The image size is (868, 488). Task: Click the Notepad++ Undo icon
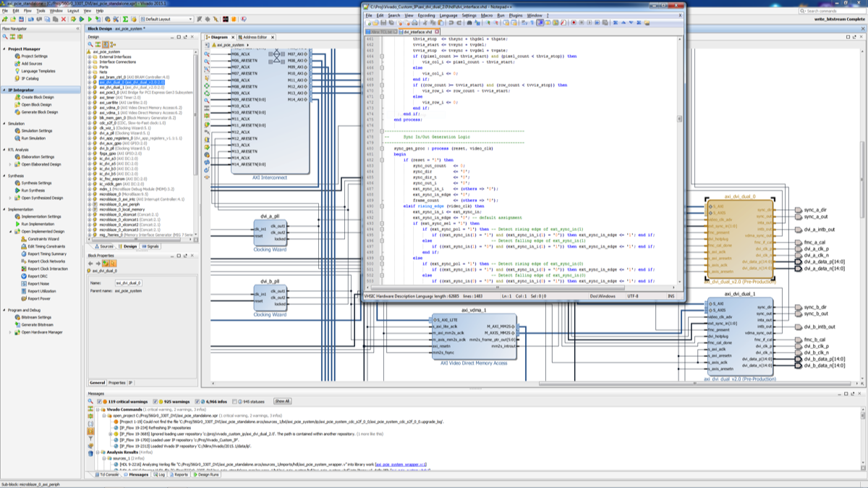451,22
